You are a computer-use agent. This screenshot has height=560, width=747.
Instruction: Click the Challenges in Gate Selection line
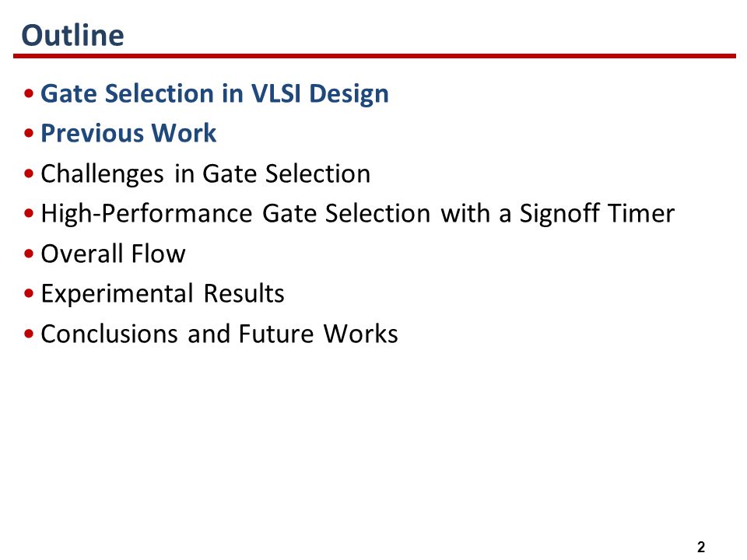click(x=205, y=173)
